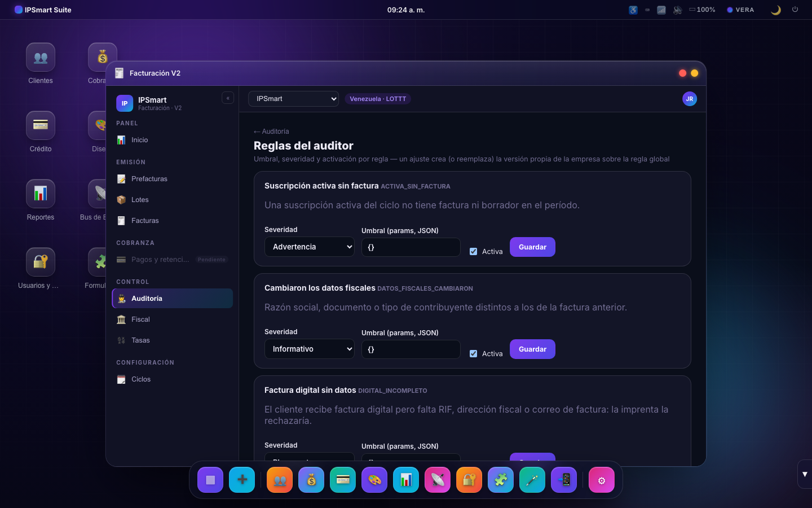
Task: Click the plus icon in the dock
Action: pyautogui.click(x=242, y=480)
